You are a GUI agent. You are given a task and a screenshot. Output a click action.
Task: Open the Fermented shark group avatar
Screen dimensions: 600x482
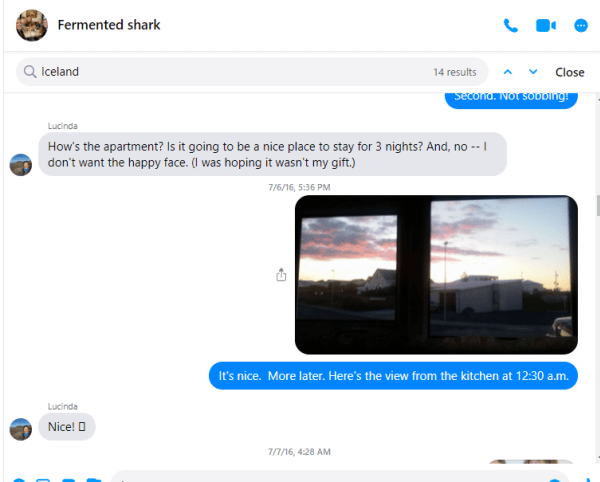coord(32,25)
